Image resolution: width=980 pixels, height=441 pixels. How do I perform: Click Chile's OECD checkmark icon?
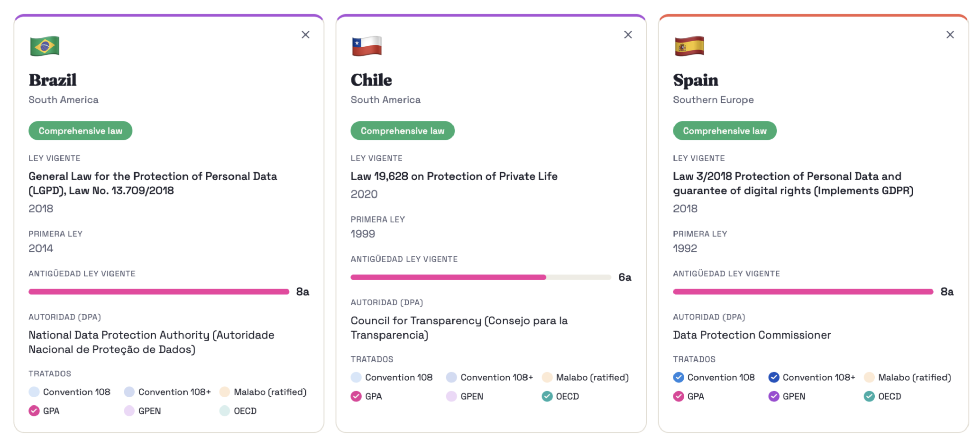point(547,396)
